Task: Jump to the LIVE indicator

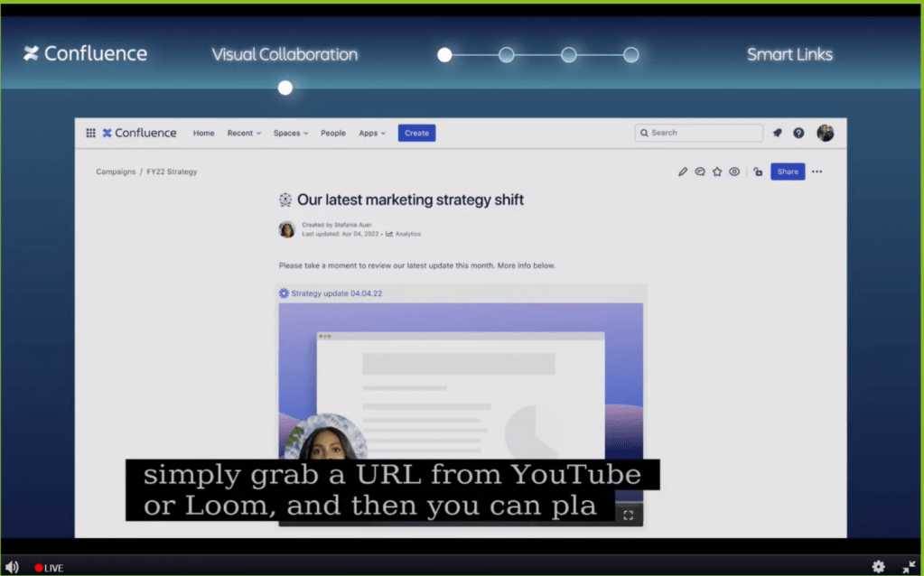Action: [x=49, y=568]
